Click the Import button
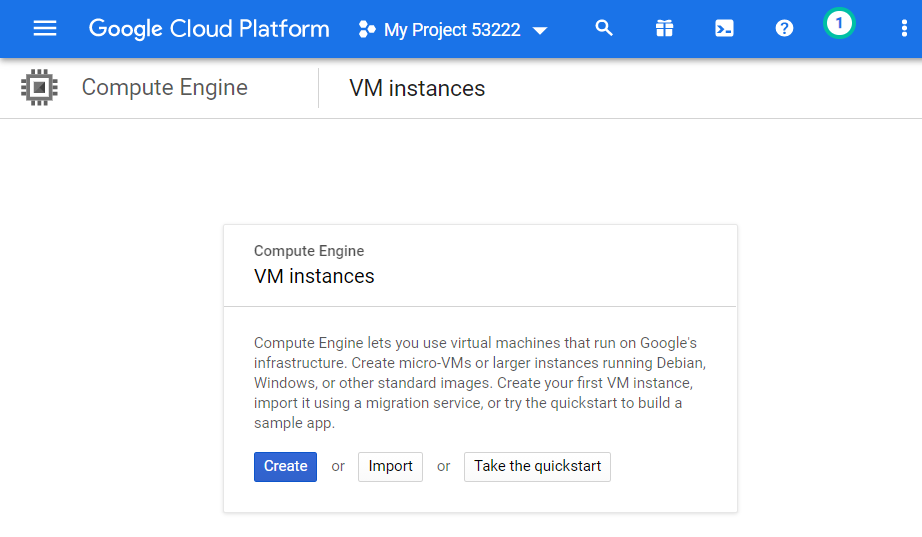 click(390, 467)
